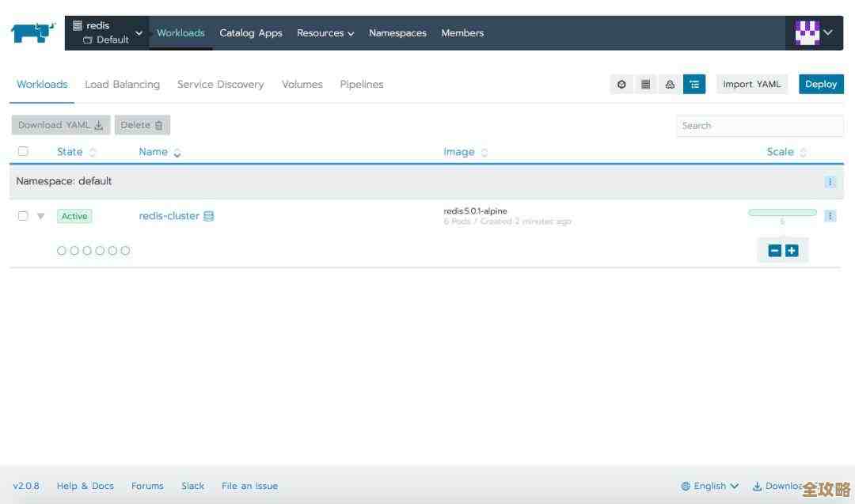Screen dimensions: 855x504
Task: Open the redis Default project dropdown
Action: point(107,33)
